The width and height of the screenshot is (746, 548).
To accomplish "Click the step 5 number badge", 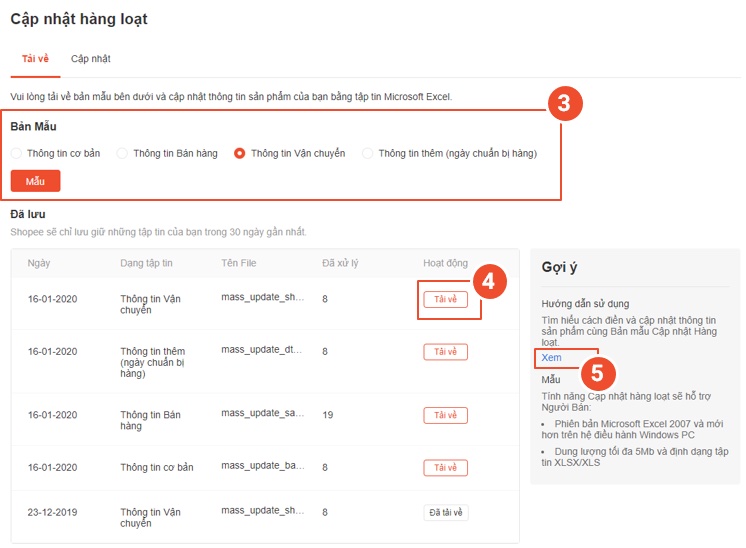I will tap(597, 373).
